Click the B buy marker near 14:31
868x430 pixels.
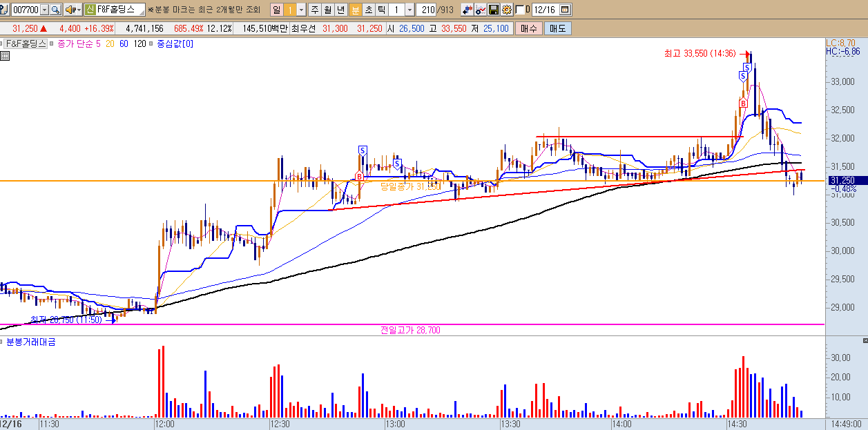[x=742, y=103]
